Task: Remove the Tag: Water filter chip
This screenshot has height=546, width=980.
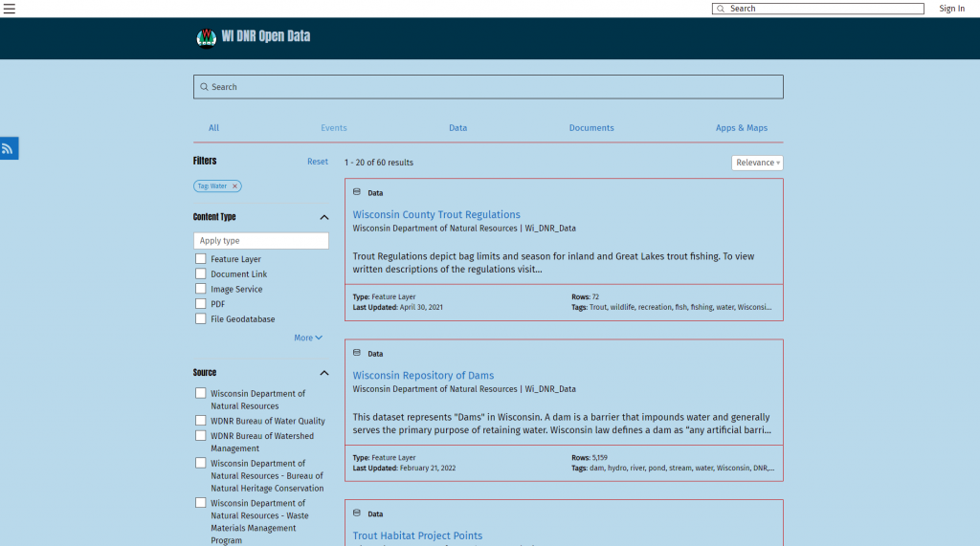Action: (235, 186)
